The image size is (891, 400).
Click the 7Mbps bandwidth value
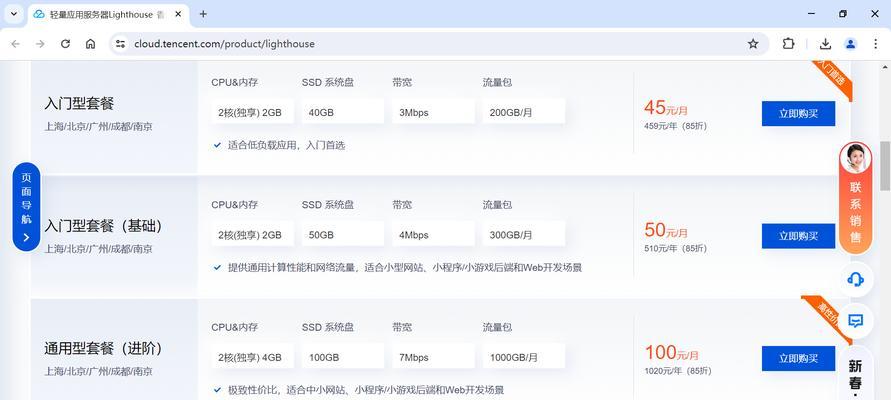pyautogui.click(x=433, y=357)
